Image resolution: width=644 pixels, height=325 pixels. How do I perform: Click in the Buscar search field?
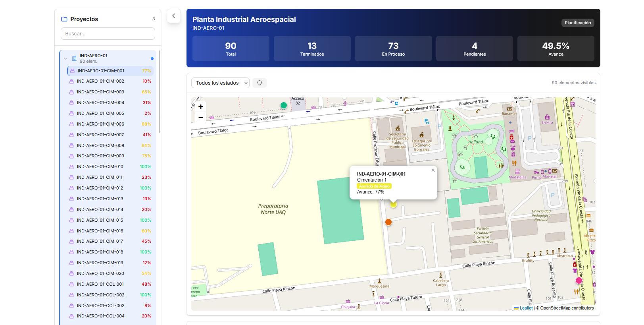(x=108, y=34)
